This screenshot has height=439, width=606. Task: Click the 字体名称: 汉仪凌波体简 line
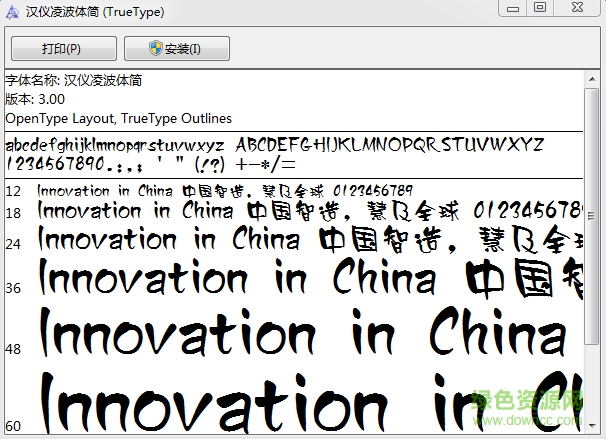(x=73, y=80)
